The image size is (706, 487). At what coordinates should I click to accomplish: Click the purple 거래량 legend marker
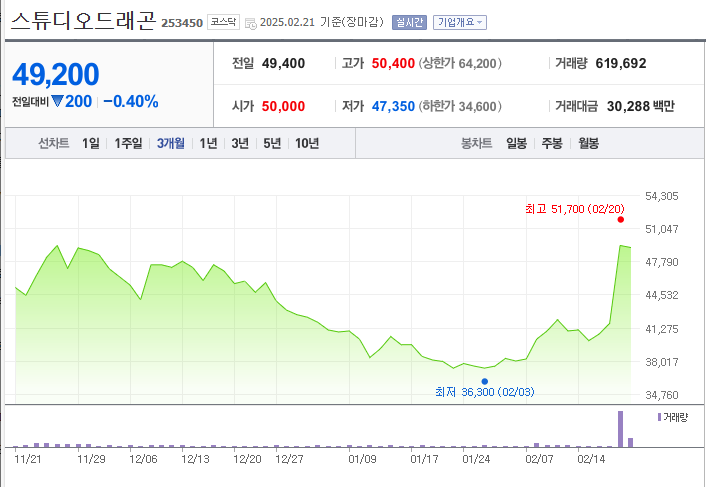[659, 417]
